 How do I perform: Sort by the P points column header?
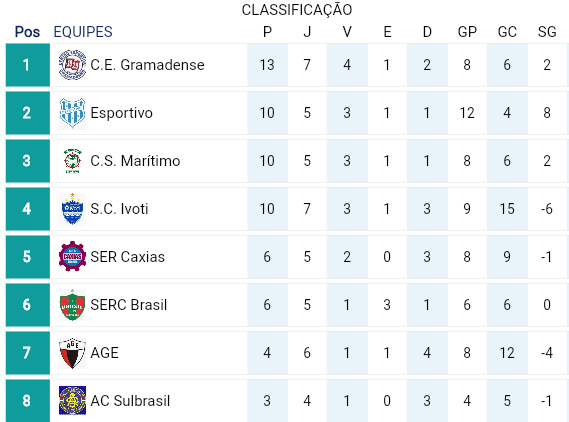(x=267, y=32)
